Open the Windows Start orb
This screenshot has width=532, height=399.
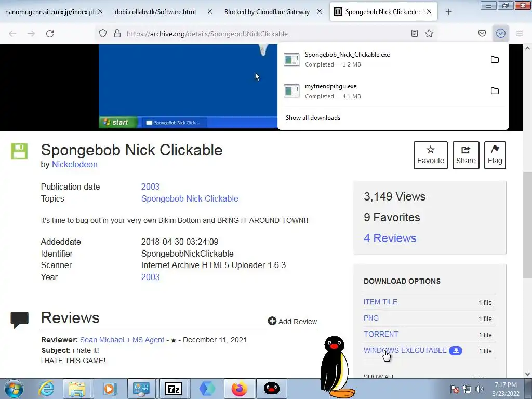pos(14,389)
